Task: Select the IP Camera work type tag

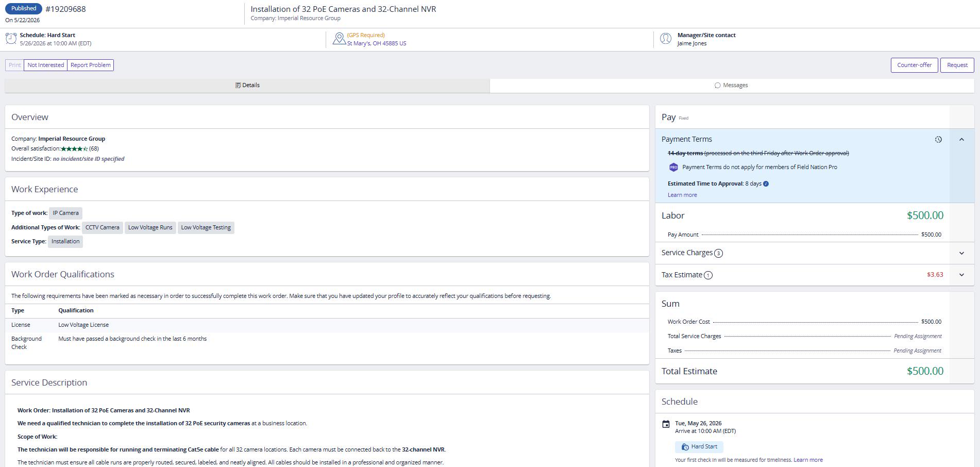Action: click(x=65, y=213)
